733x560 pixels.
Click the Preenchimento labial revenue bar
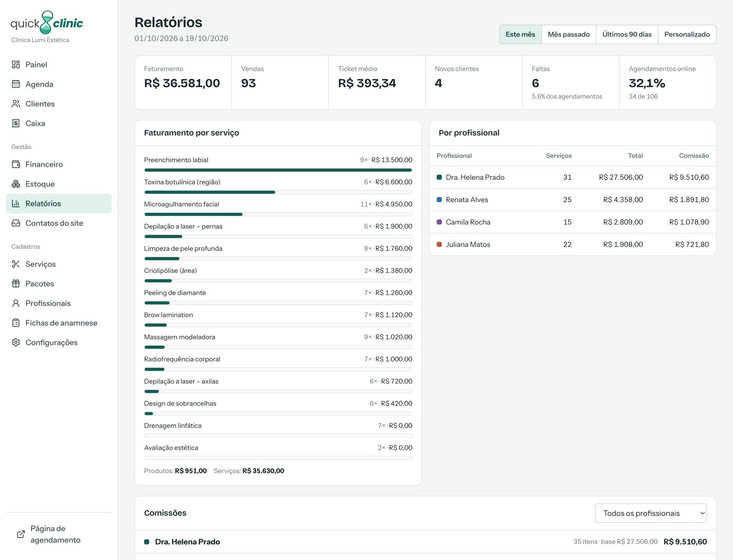click(278, 170)
